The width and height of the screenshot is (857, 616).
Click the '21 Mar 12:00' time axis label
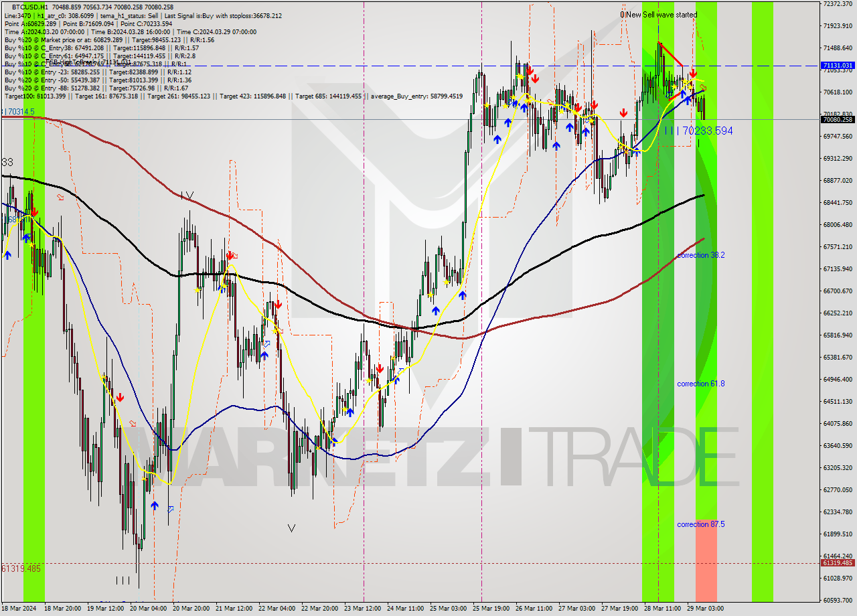click(234, 609)
